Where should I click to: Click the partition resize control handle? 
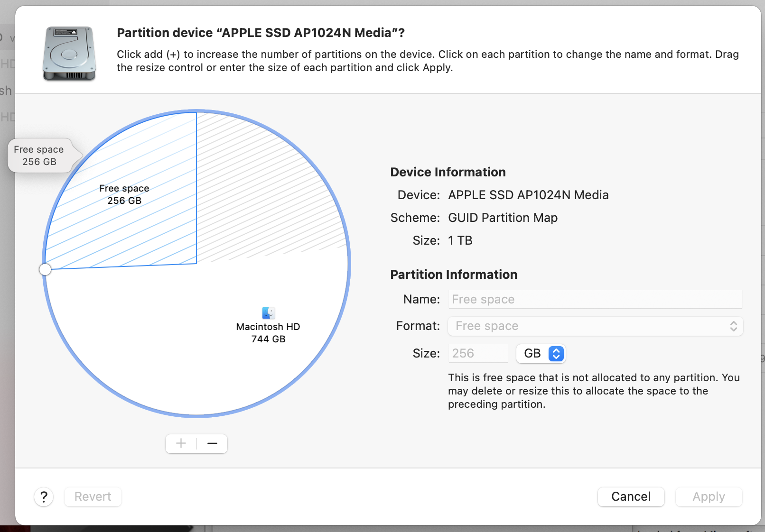coord(45,269)
